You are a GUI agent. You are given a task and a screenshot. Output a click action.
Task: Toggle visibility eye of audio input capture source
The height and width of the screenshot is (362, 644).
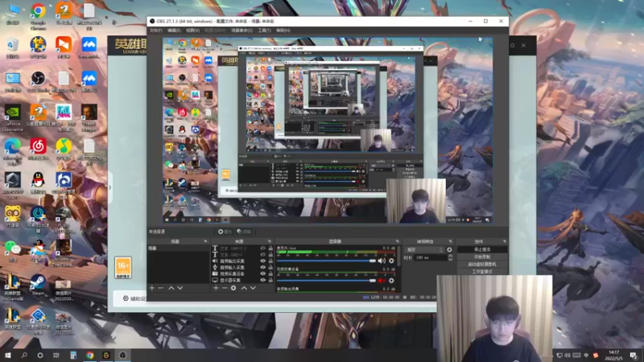(x=263, y=267)
